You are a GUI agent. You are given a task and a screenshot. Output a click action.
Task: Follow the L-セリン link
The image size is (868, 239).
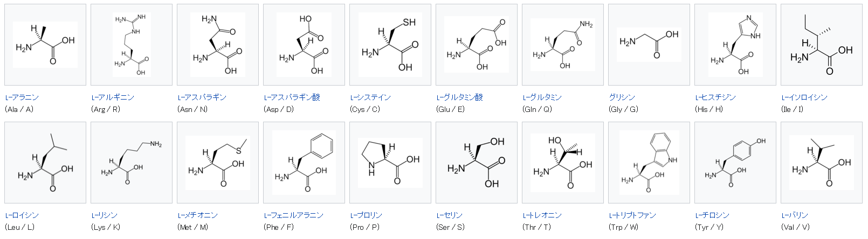click(x=450, y=215)
